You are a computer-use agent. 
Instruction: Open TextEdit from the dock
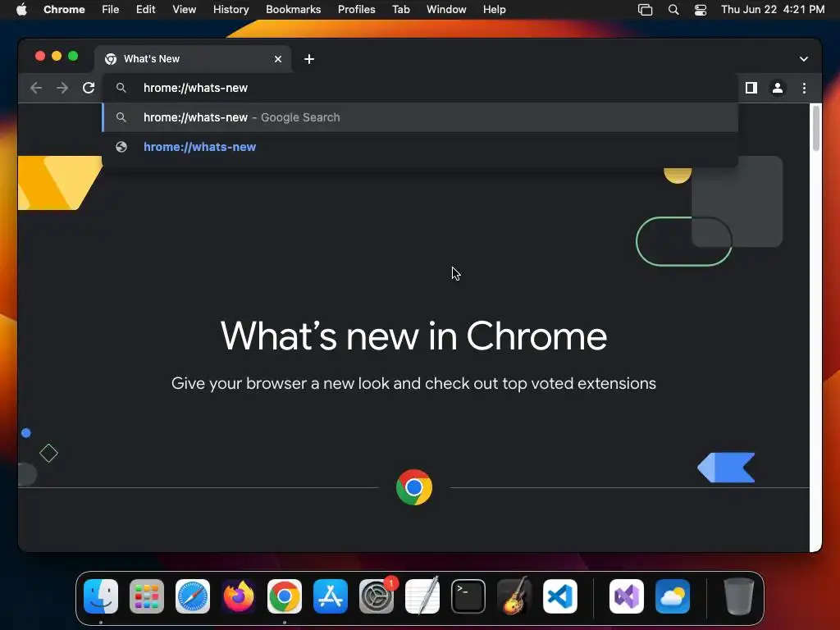[422, 596]
